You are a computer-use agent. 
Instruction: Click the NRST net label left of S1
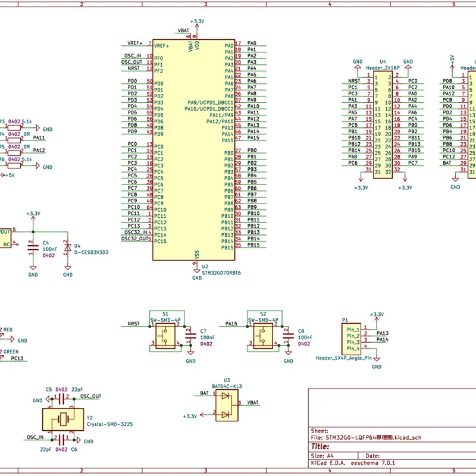pyautogui.click(x=133, y=324)
